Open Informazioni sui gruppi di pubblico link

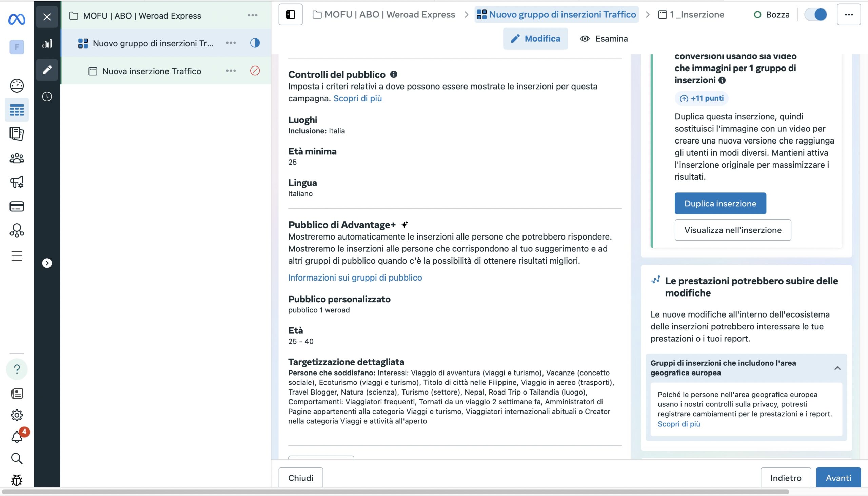pos(355,277)
